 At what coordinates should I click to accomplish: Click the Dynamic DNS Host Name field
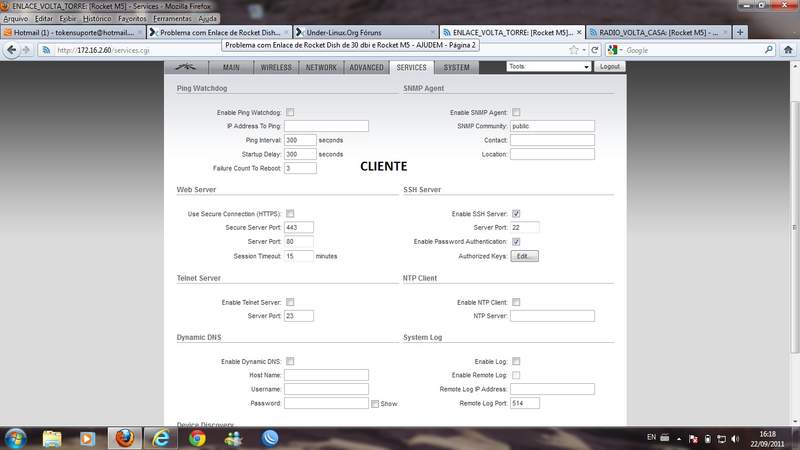point(326,375)
